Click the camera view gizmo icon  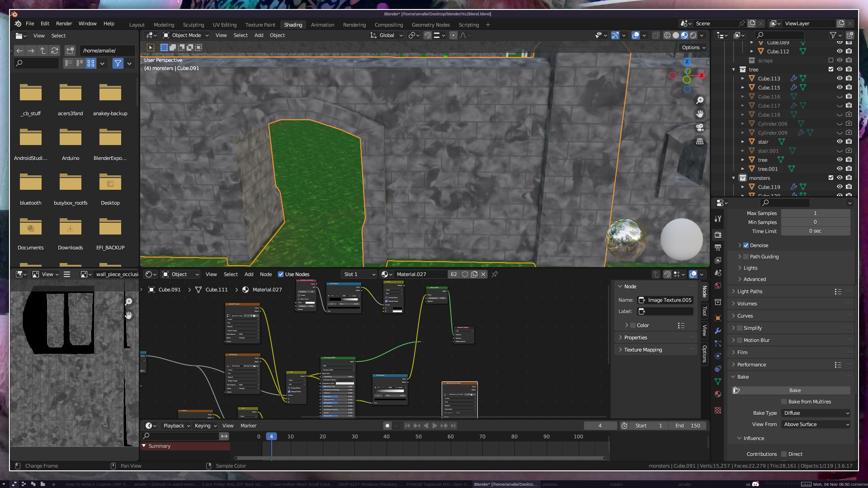(700, 127)
